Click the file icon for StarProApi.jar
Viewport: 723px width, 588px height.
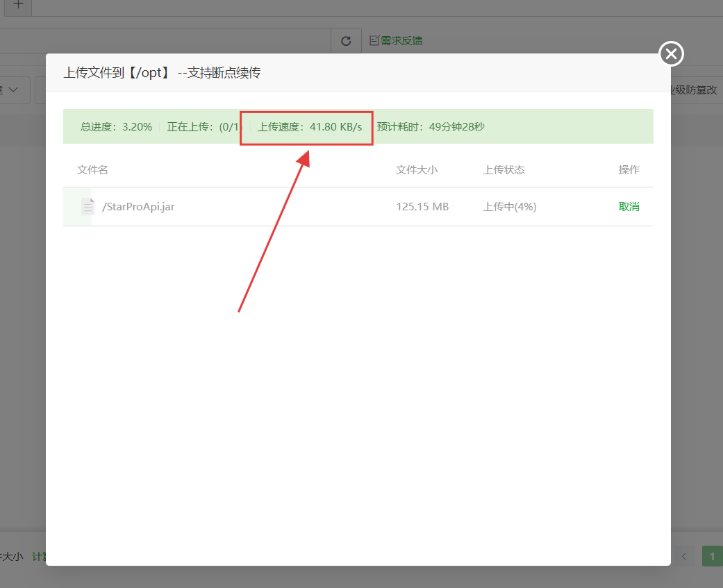pyautogui.click(x=88, y=206)
